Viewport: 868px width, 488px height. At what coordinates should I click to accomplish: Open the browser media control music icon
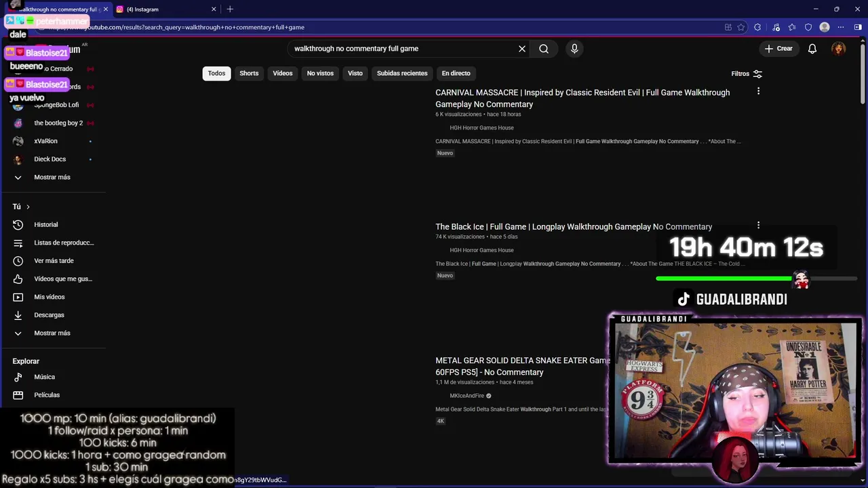tap(776, 27)
